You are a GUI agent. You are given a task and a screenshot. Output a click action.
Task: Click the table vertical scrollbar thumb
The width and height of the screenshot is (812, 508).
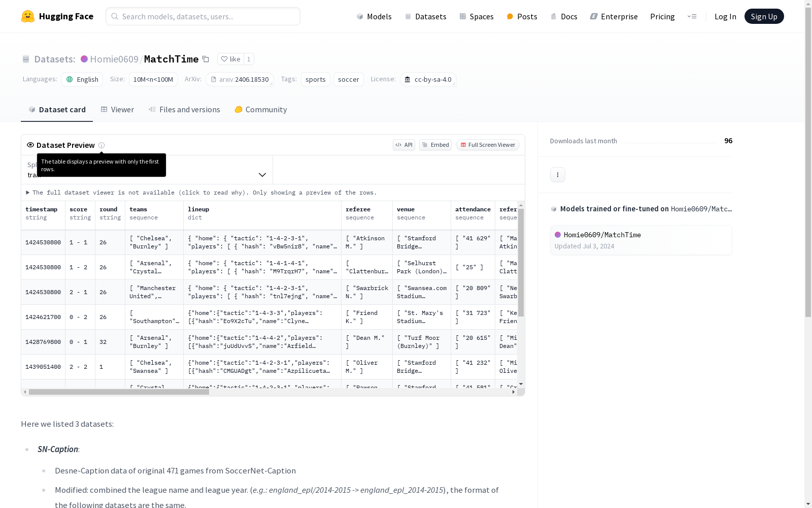pyautogui.click(x=521, y=263)
